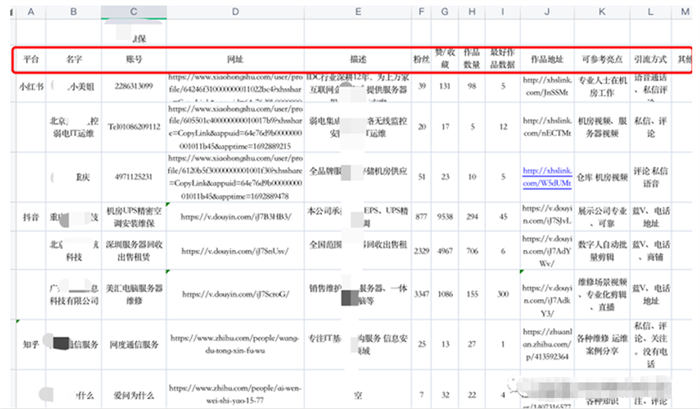Select the 数字人自动批量剪辑 highlight cell
700x409 pixels.
(x=602, y=250)
